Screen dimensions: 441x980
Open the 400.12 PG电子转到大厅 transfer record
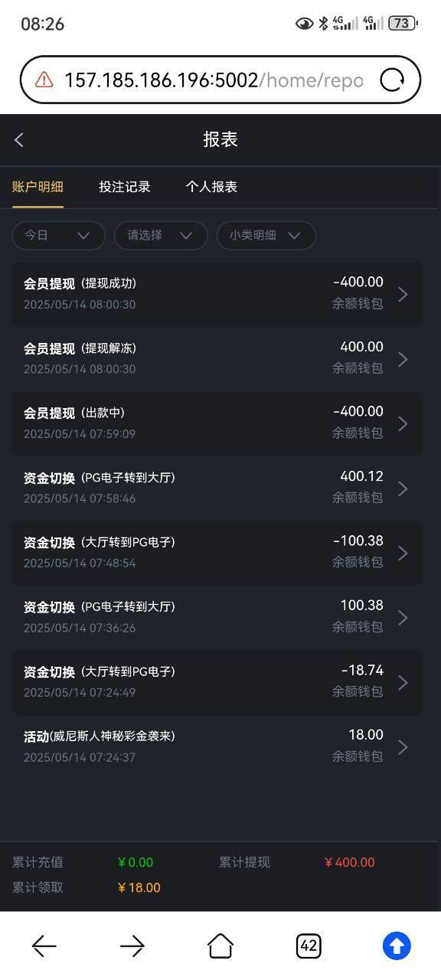click(x=217, y=488)
